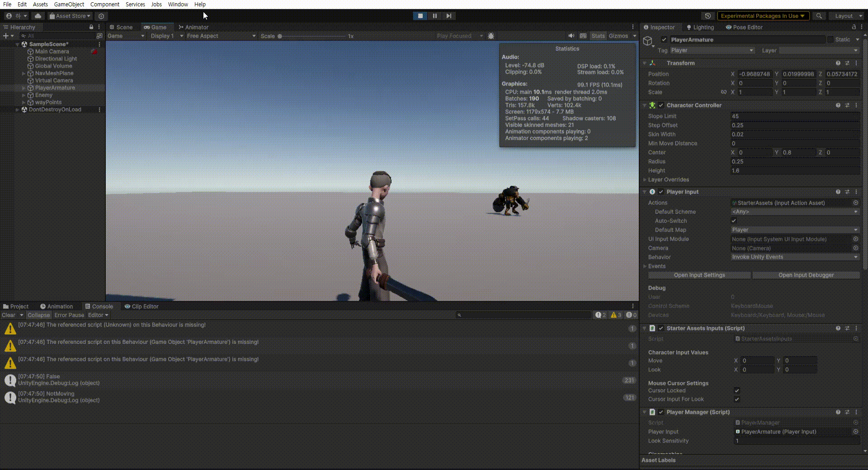Uncheck Cursor Input For Look

click(737, 399)
